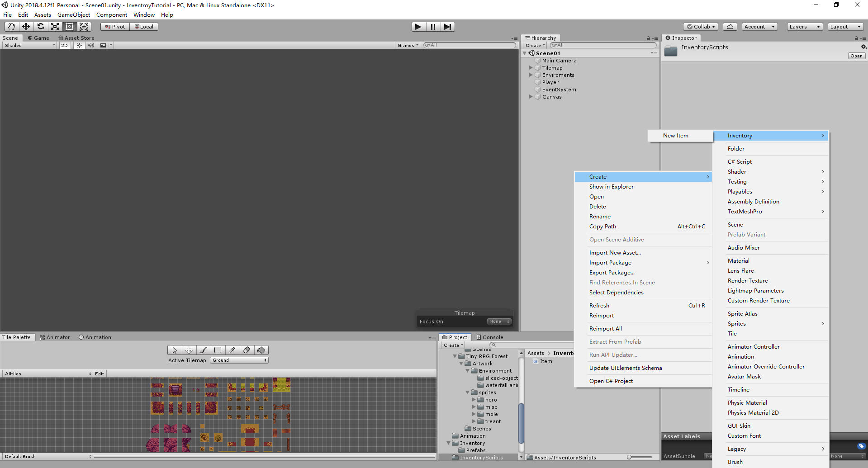Open the Layers dropdown
Viewport: 868px width, 468px height.
(x=804, y=26)
